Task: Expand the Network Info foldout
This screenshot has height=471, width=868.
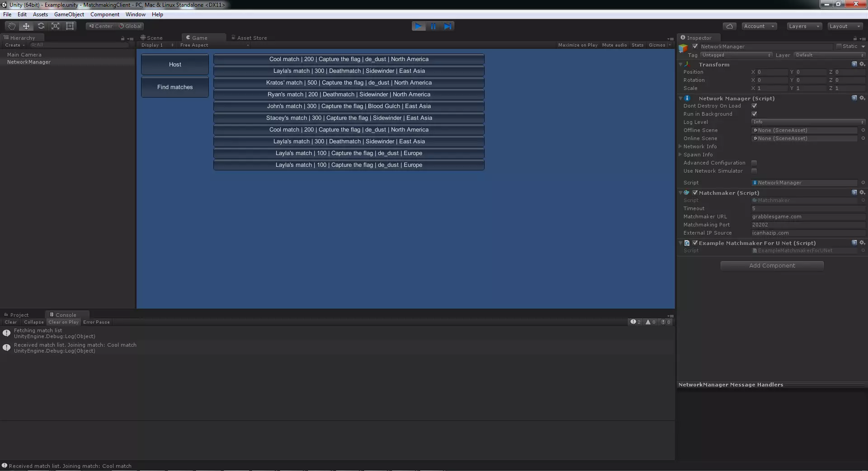Action: 680,146
